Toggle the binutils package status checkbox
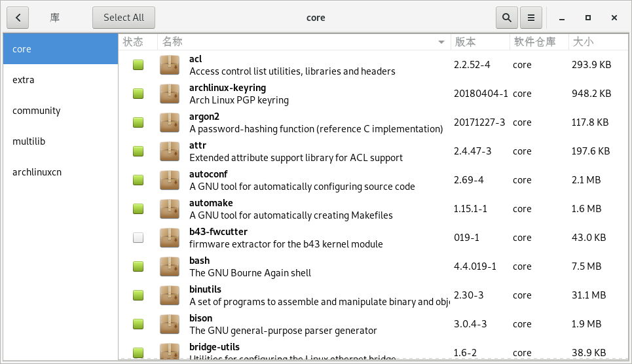Viewport: 632px width, 364px height. pyautogui.click(x=138, y=295)
